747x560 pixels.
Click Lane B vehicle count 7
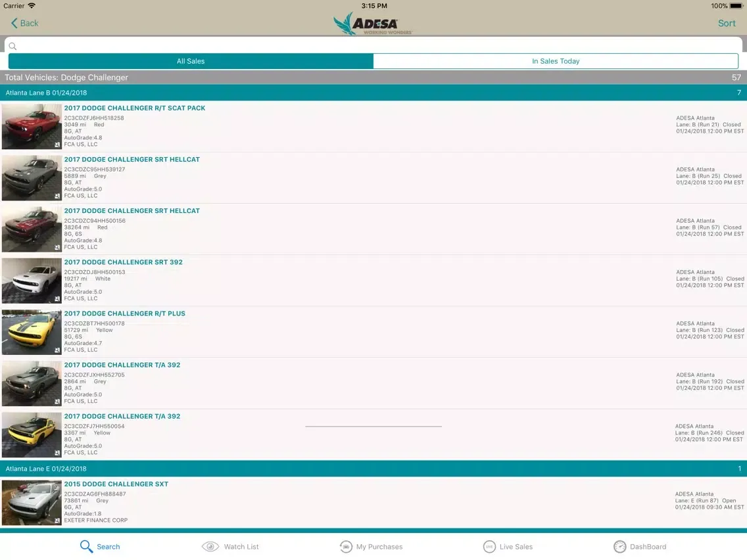[739, 93]
